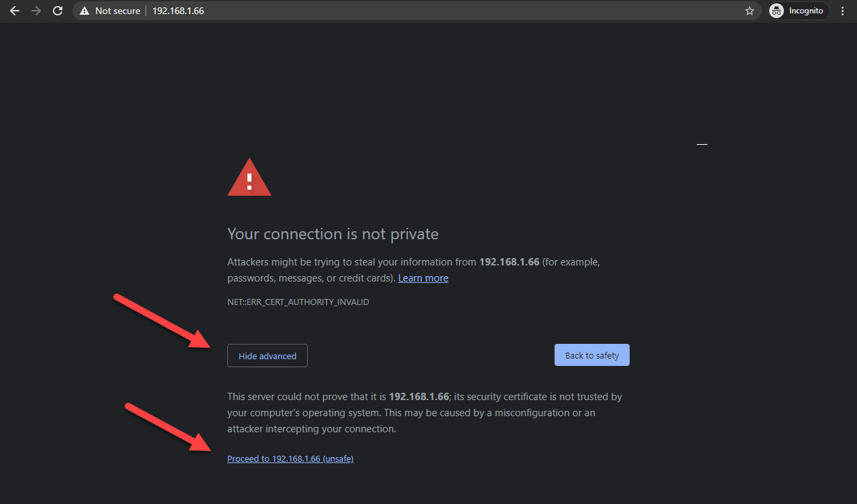Click the "Your connection is not private" heading
The image size is (857, 504).
coord(333,234)
